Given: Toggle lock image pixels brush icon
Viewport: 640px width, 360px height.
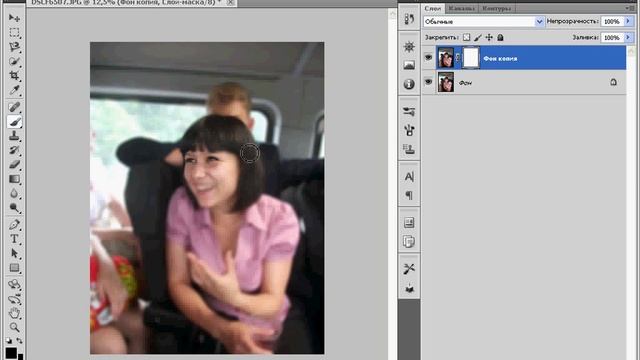Looking at the screenshot, I should 478,38.
